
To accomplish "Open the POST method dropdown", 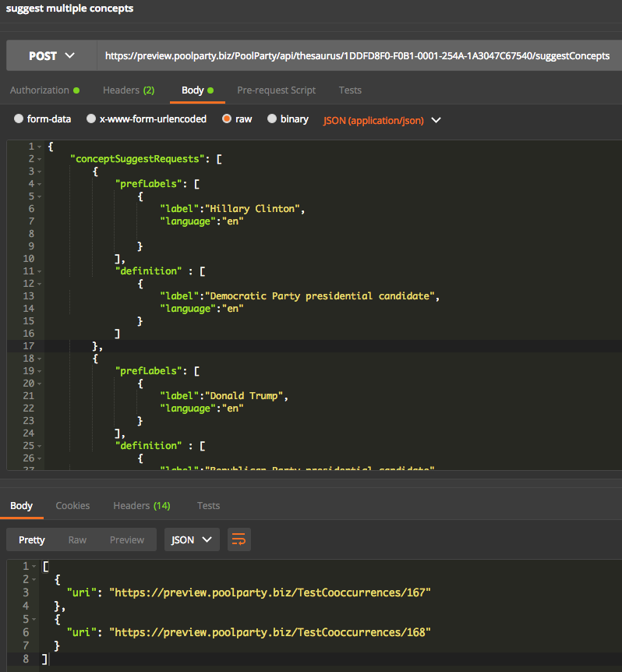I will pyautogui.click(x=51, y=56).
